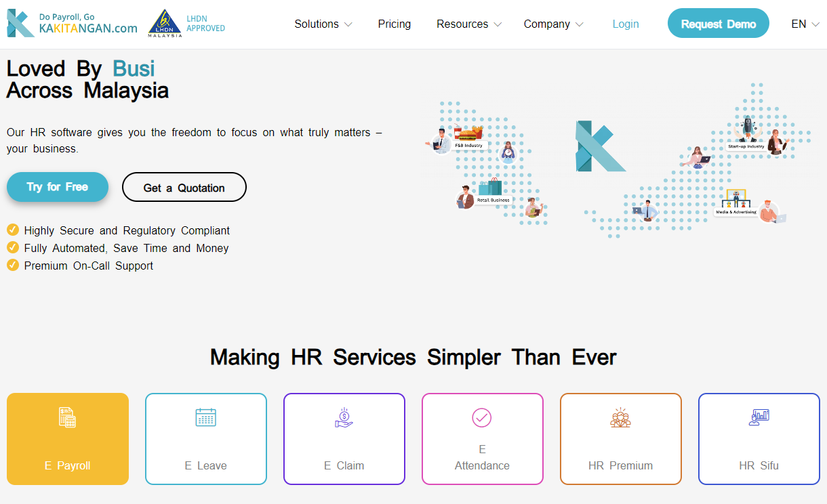This screenshot has height=504, width=827.
Task: Expand the Solutions menu chevron
Action: [348, 24]
